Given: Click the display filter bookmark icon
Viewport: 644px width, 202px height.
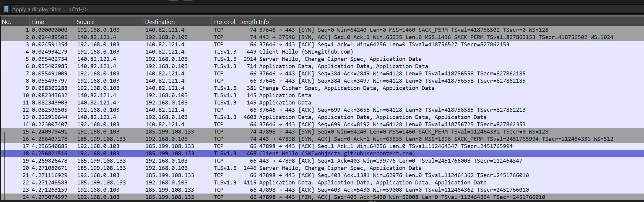Looking at the screenshot, I should pyautogui.click(x=6, y=9).
